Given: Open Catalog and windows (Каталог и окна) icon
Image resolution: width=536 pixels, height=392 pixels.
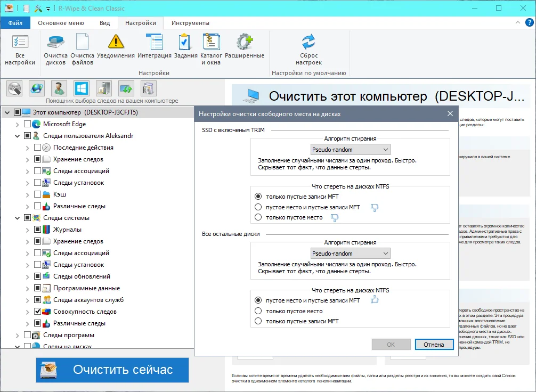Looking at the screenshot, I should (x=211, y=42).
